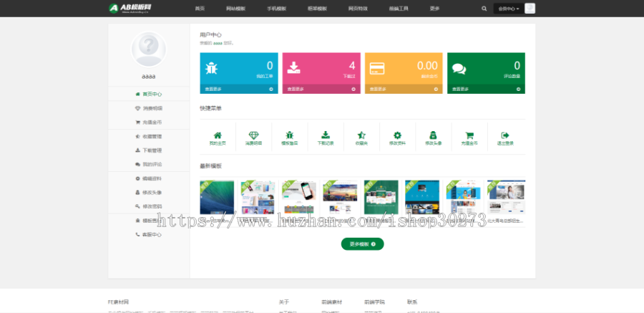Click the AB模板网 logo
This screenshot has width=644, height=313.
[x=130, y=8]
